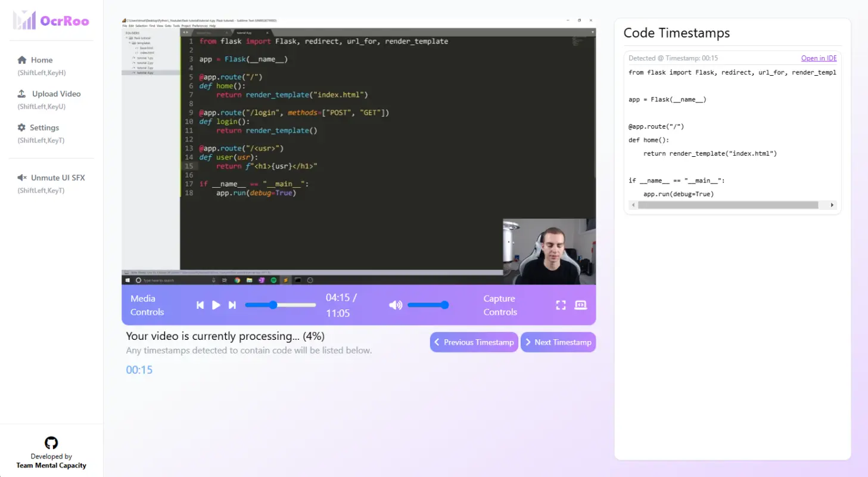Click the 'Developed by' footer text
Image resolution: width=868 pixels, height=477 pixels.
click(51, 456)
